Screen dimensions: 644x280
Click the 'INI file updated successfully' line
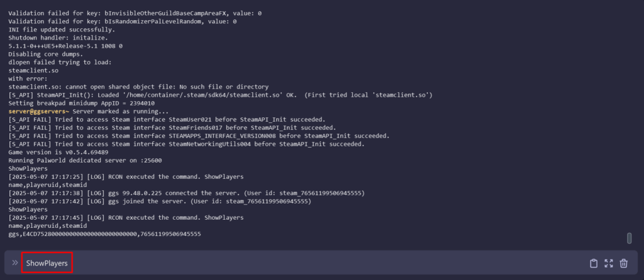tap(62, 30)
